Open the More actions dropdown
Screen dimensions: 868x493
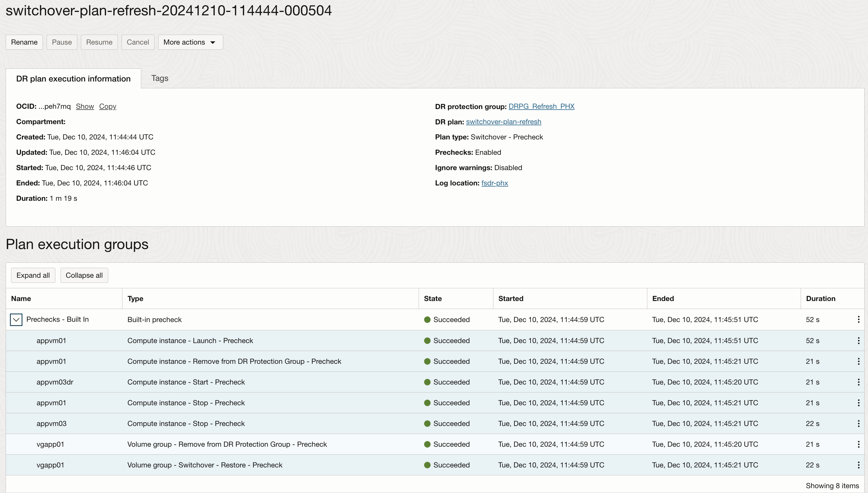(x=190, y=42)
